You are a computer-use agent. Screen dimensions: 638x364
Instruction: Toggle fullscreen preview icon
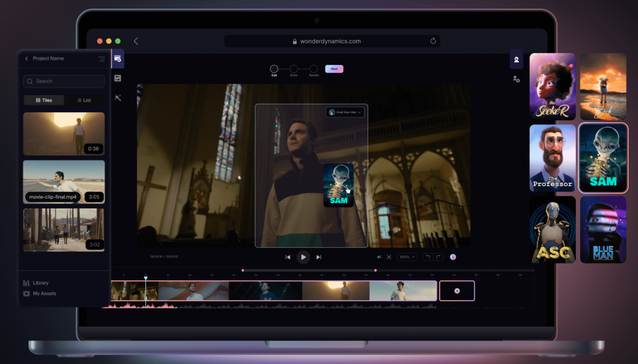389,257
